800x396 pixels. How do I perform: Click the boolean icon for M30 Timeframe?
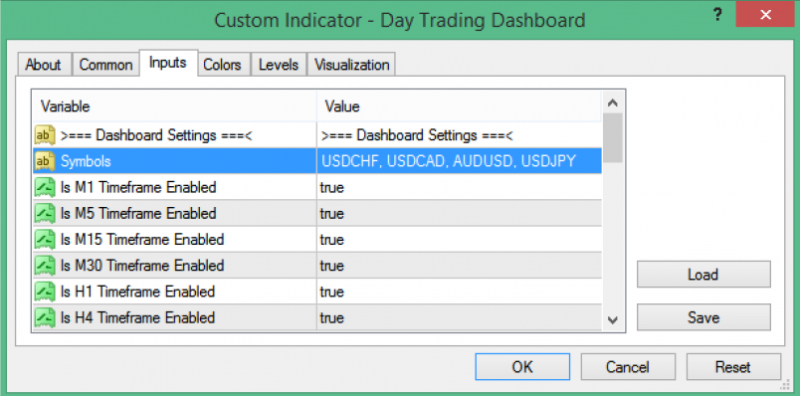(x=45, y=265)
